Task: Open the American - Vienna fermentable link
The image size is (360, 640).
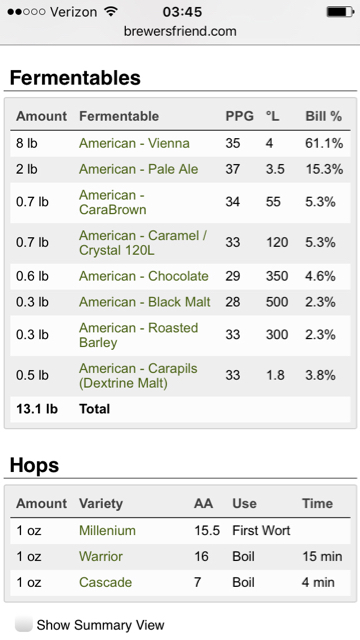Action: [134, 143]
